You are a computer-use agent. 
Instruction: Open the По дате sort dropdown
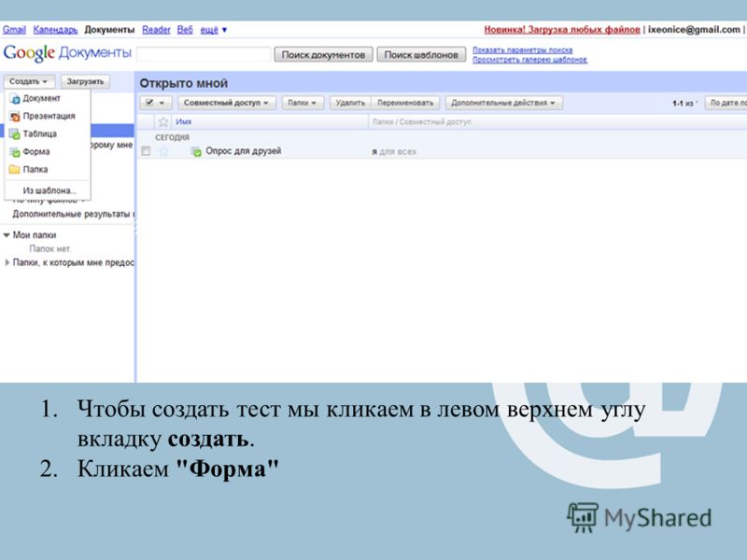(726, 103)
